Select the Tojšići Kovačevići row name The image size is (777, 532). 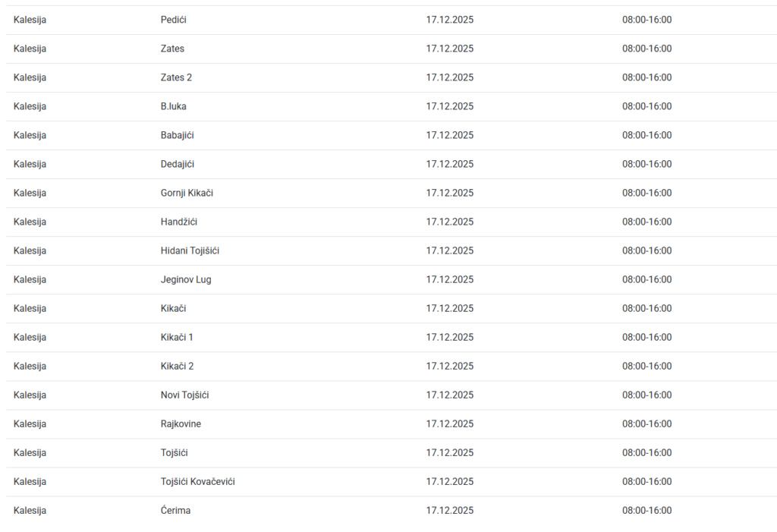point(197,481)
